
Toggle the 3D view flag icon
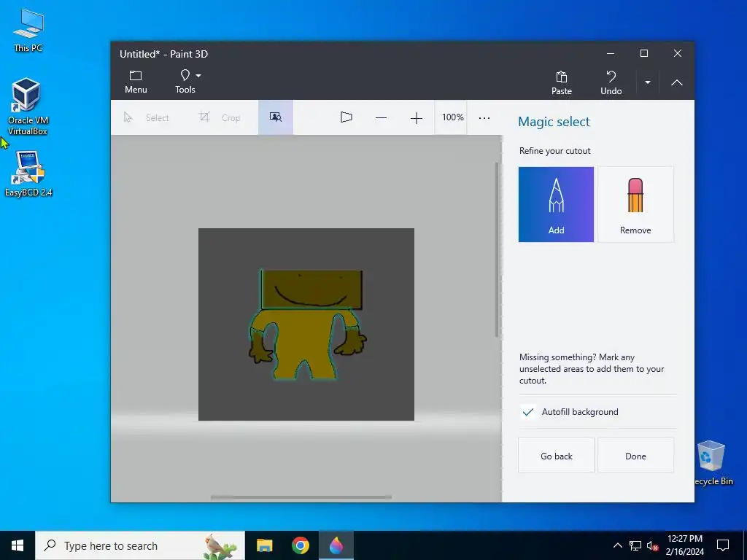tap(347, 117)
